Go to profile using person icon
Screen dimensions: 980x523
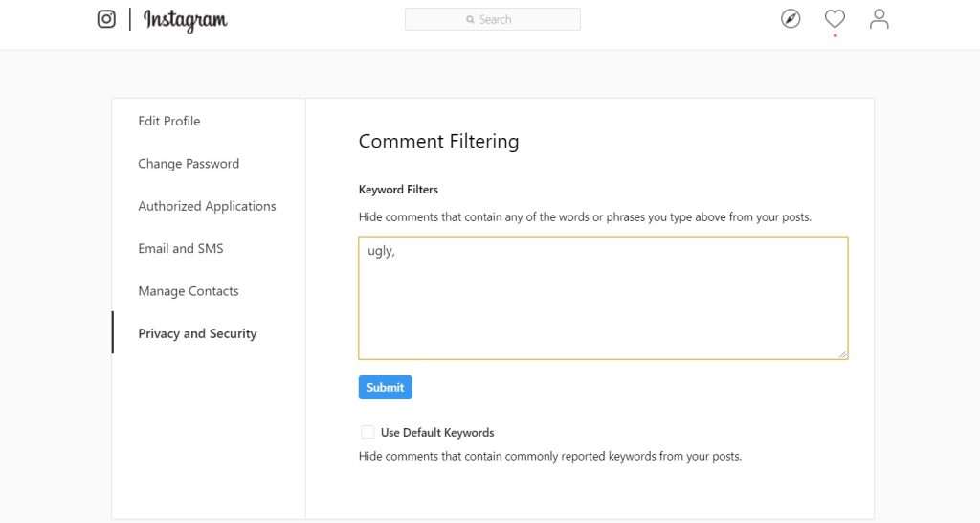pyautogui.click(x=879, y=19)
